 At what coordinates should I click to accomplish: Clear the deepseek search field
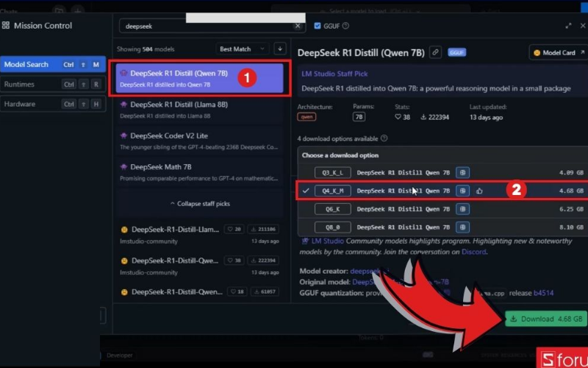click(x=298, y=26)
